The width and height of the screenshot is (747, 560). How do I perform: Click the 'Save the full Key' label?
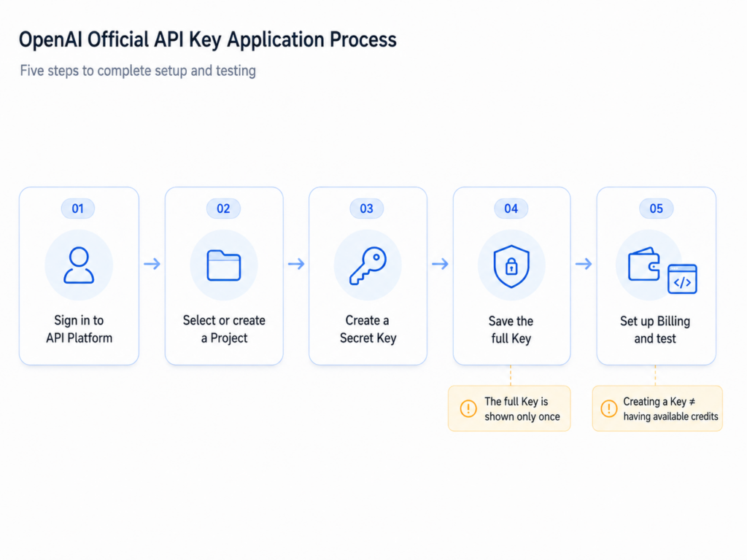coord(511,330)
